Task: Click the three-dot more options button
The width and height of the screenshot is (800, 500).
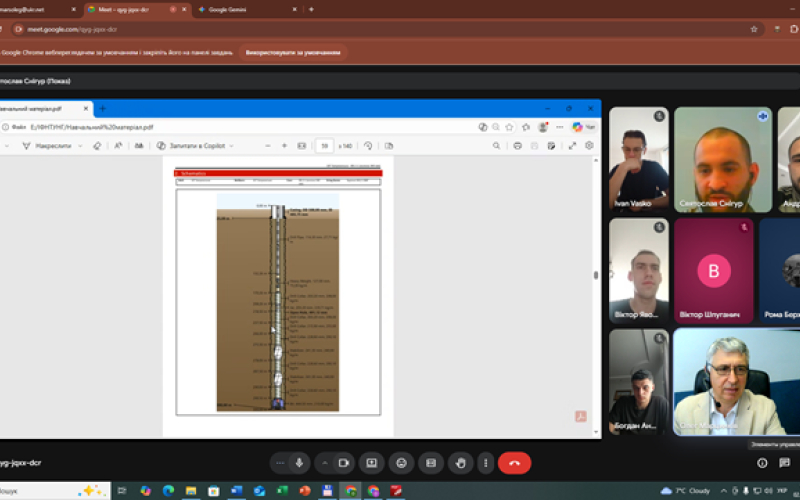Action: 486,463
